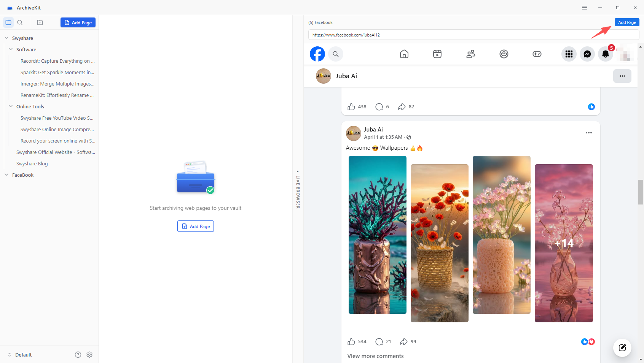The image size is (644, 363).
Task: Click the Add Page button above the Facebook preview
Action: coord(626,22)
